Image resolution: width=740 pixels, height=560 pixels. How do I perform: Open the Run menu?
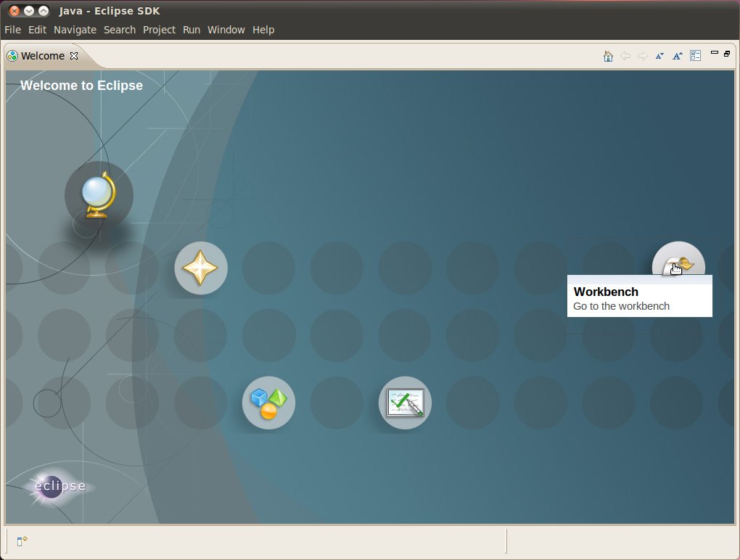coord(192,30)
